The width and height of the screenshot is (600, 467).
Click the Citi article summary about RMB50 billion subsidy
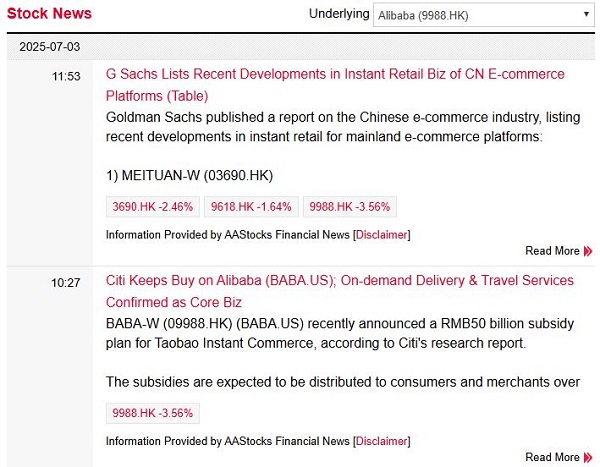pos(340,333)
